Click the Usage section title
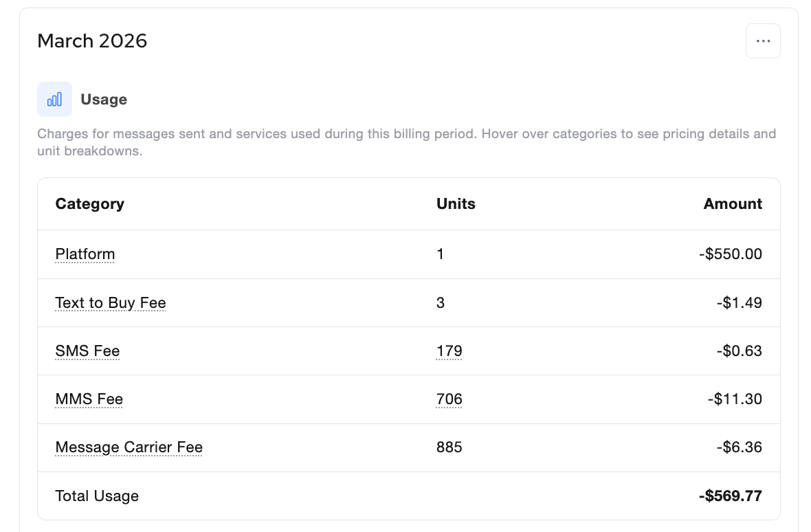This screenshot has width=811, height=532. (104, 100)
